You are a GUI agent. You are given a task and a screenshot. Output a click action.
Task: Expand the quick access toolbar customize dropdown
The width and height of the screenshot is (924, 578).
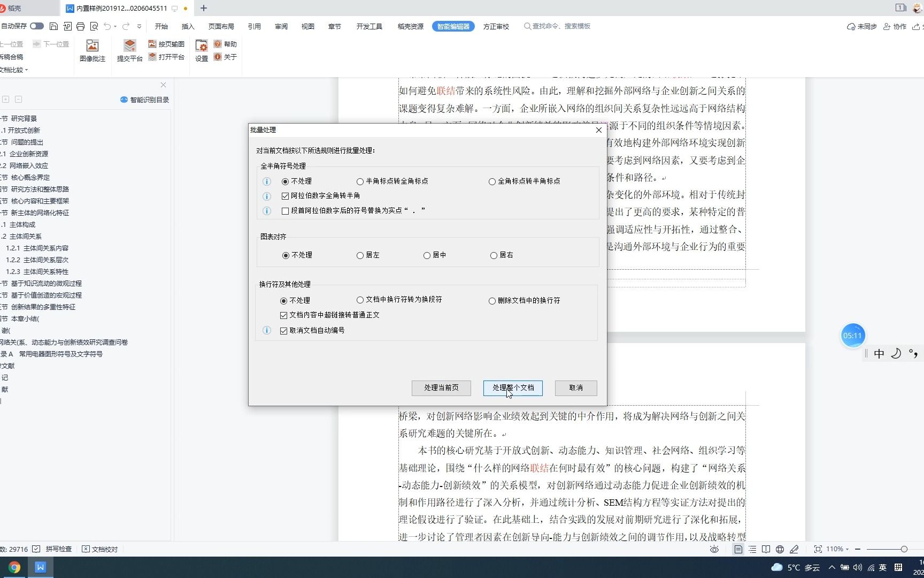click(x=139, y=26)
